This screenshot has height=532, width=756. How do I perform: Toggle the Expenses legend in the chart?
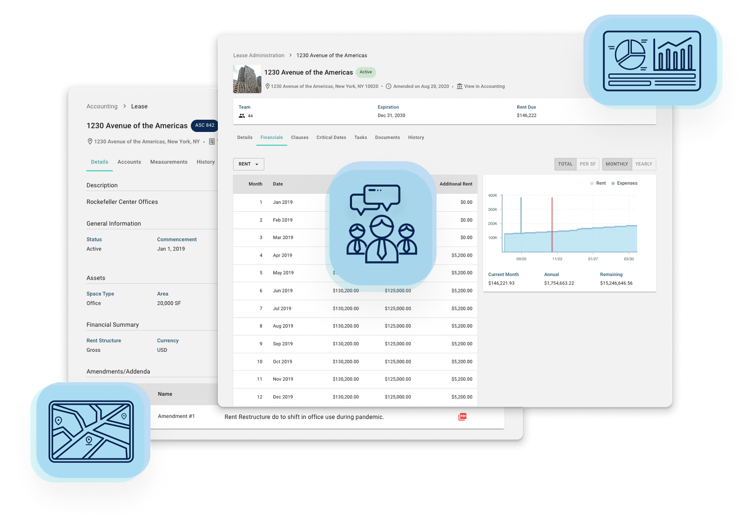(x=624, y=183)
